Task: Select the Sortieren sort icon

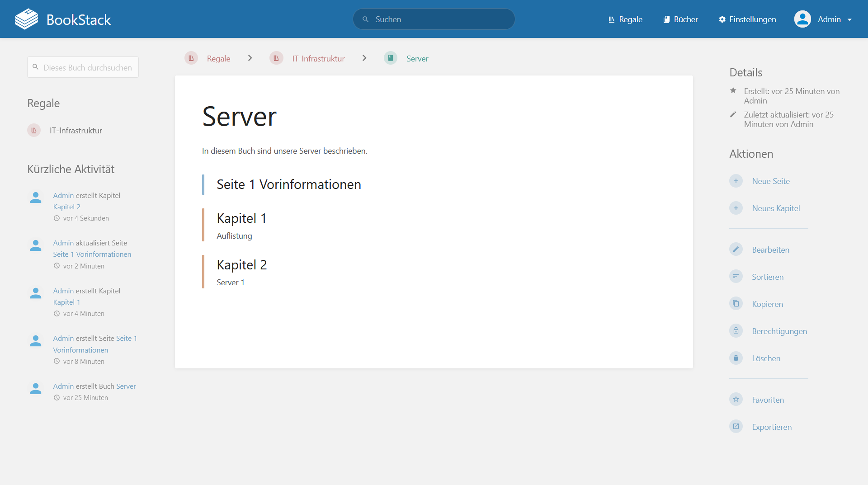Action: pyautogui.click(x=736, y=277)
